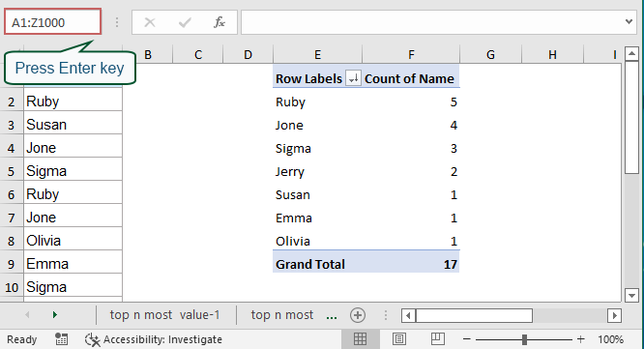Image resolution: width=644 pixels, height=349 pixels.
Task: Select cell Olivia in row 8
Action: tap(73, 241)
